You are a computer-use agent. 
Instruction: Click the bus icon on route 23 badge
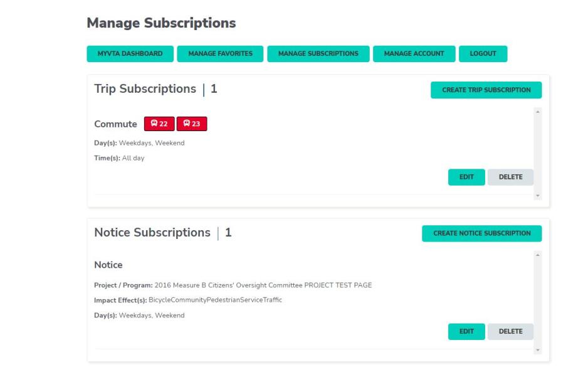(x=187, y=123)
